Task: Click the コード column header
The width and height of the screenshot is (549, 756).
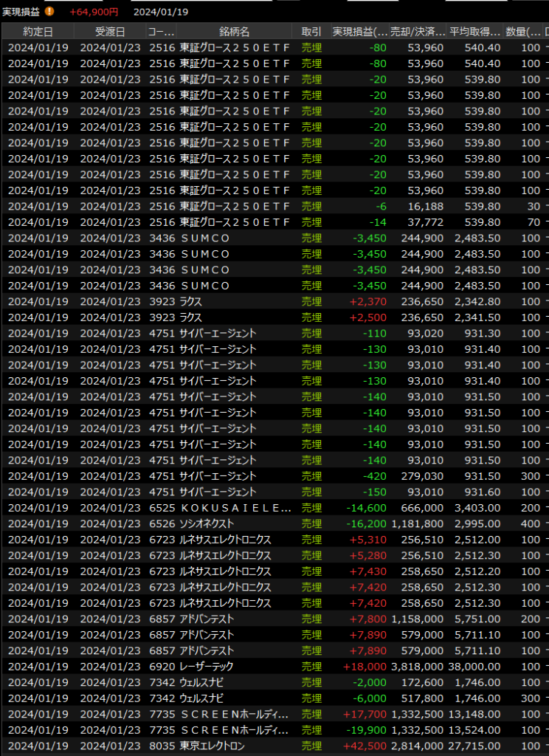Action: (x=162, y=31)
